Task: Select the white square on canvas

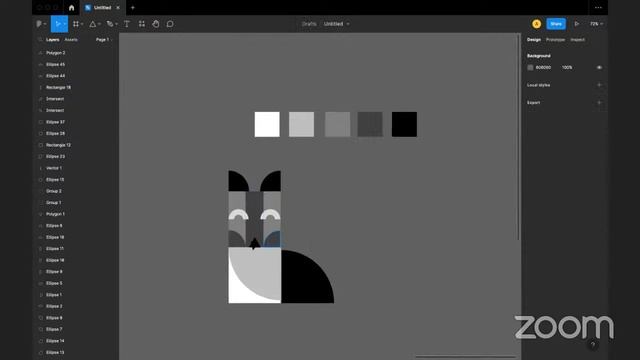Action: pos(267,124)
